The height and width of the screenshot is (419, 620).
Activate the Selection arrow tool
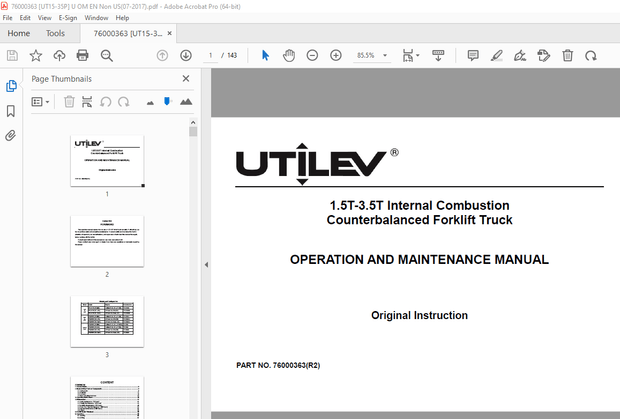click(x=265, y=56)
